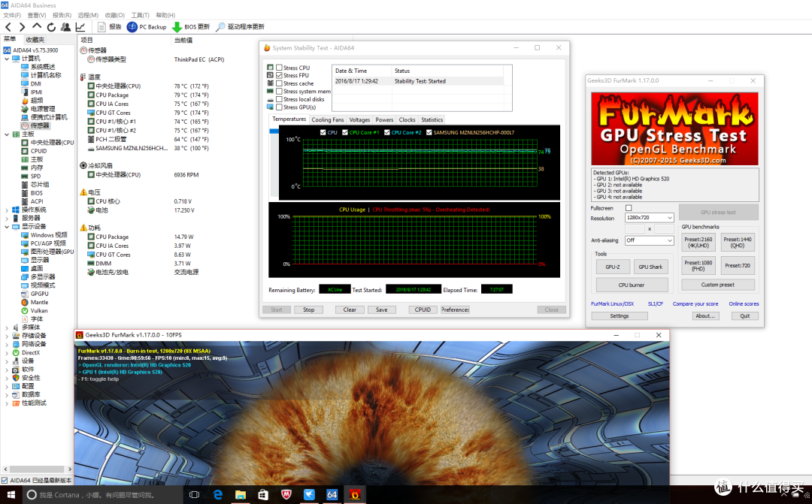Enable Stress CPU checkbox

279,68
